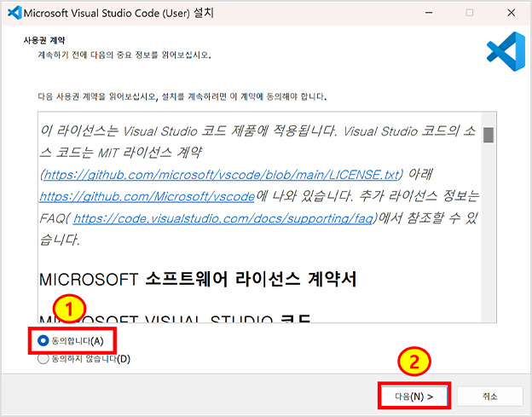Minimize the installer window
The width and height of the screenshot is (532, 417).
coord(430,14)
